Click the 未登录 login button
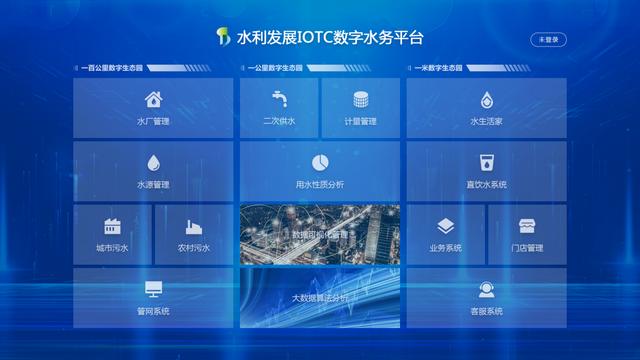Image resolution: width=640 pixels, height=360 pixels. pyautogui.click(x=548, y=40)
